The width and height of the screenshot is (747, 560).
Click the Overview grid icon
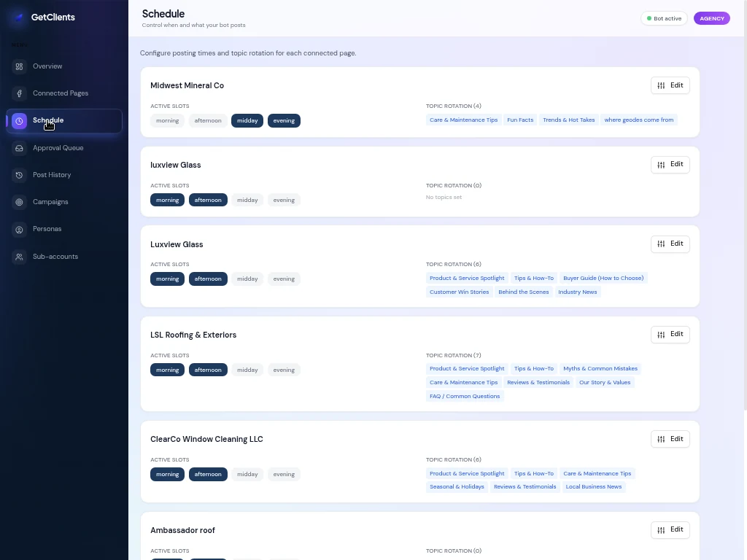pos(19,66)
